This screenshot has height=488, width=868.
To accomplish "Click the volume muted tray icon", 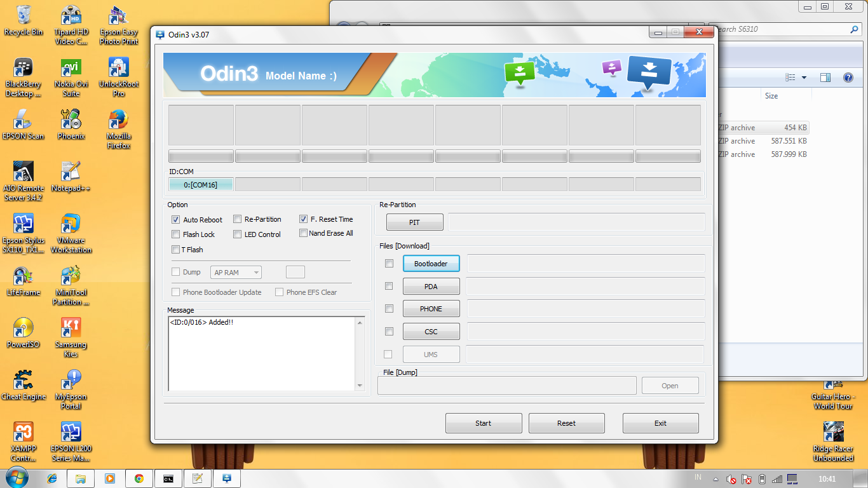I will click(x=731, y=478).
